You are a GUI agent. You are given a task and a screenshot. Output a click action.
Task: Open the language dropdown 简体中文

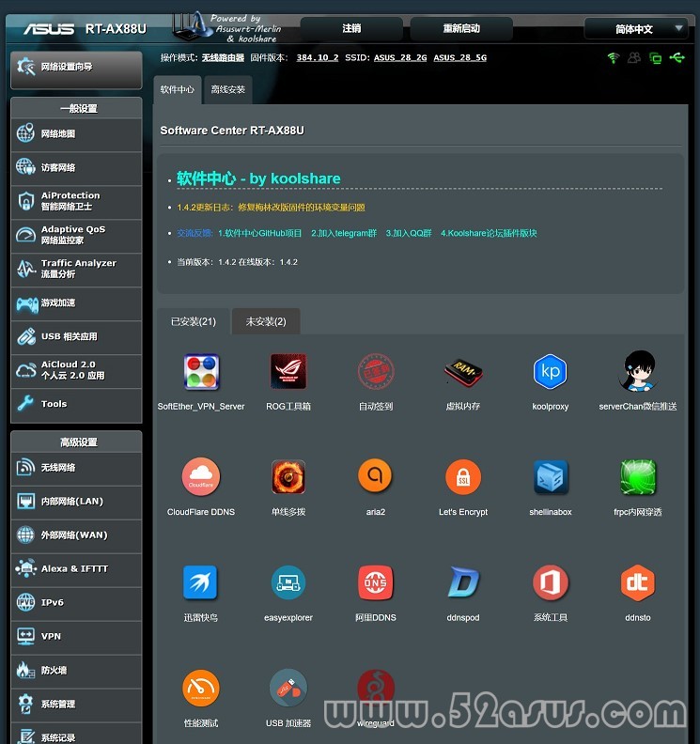[636, 29]
